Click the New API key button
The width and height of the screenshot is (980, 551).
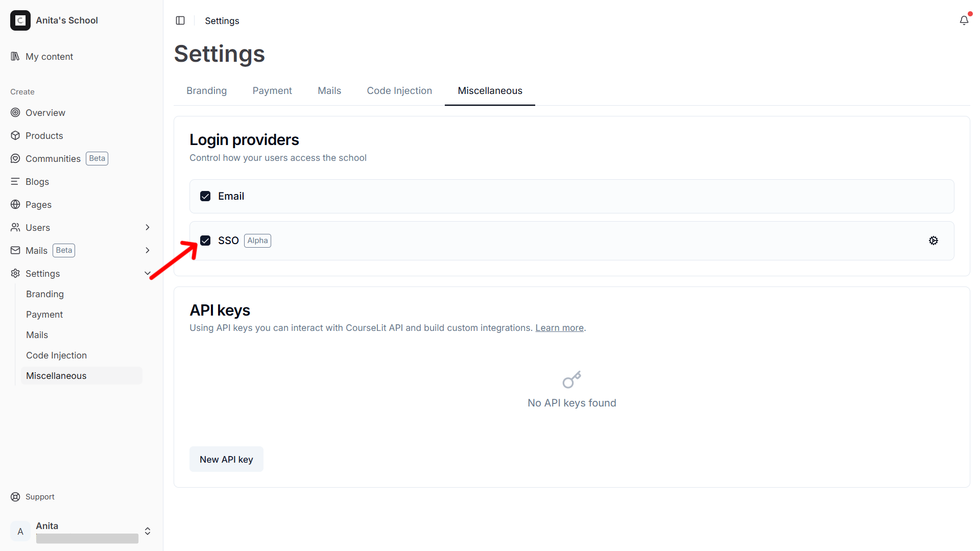pyautogui.click(x=226, y=459)
